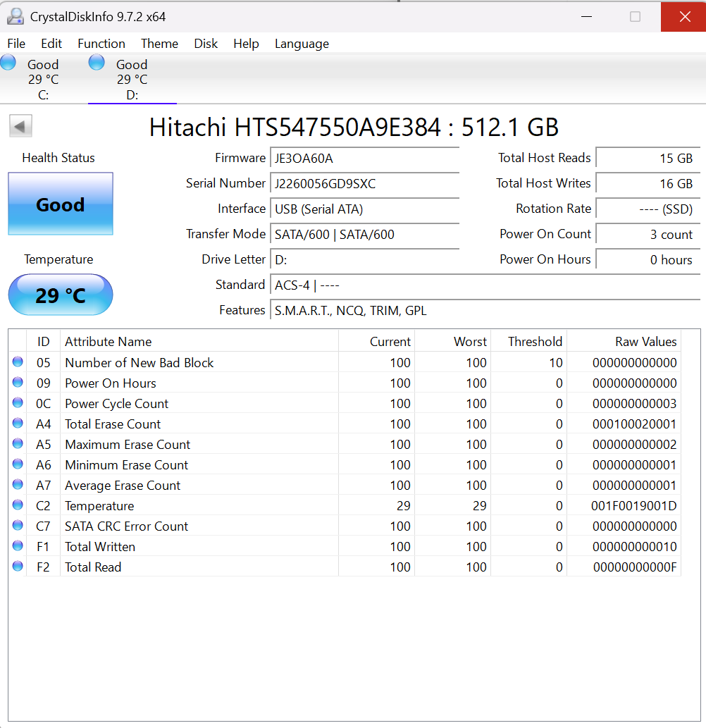Minimize the CrystalDiskInfo window
The width and height of the screenshot is (706, 728).
point(587,17)
